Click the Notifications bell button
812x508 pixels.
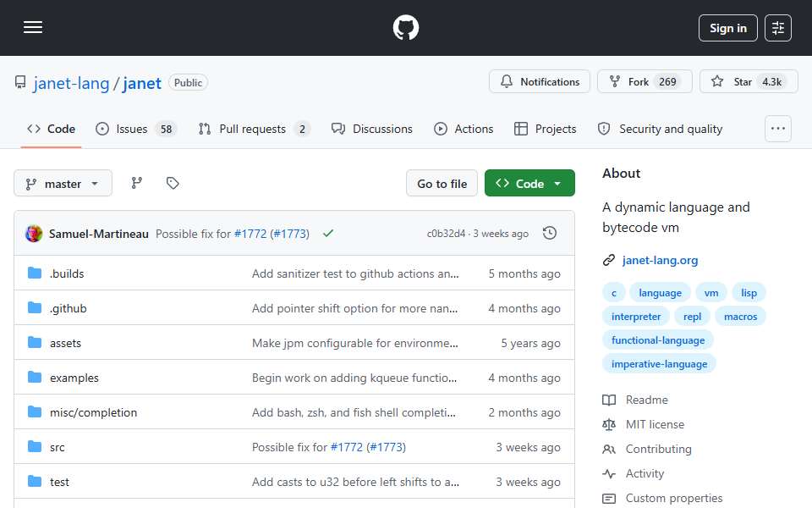pos(539,81)
